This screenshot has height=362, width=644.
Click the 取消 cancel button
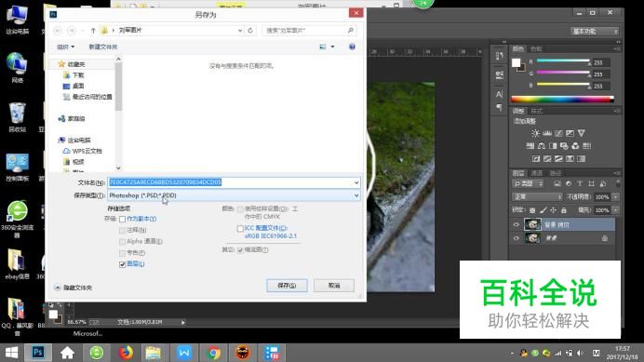334,286
